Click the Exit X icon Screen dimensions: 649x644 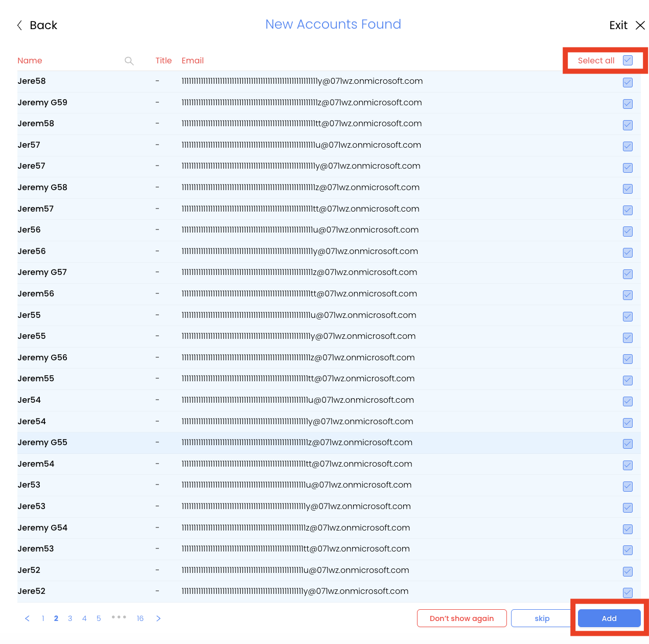click(x=640, y=25)
